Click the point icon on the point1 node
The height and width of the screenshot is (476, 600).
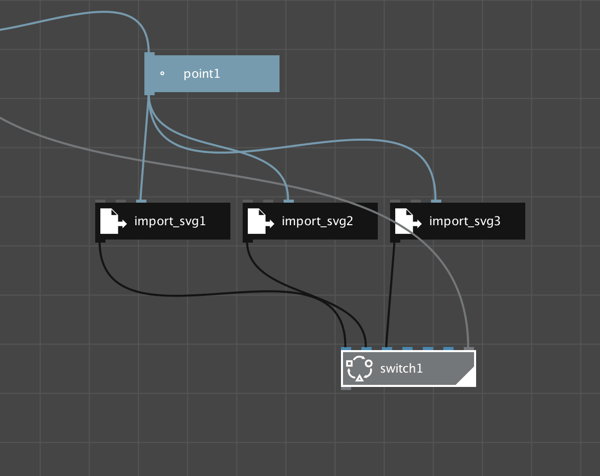162,73
